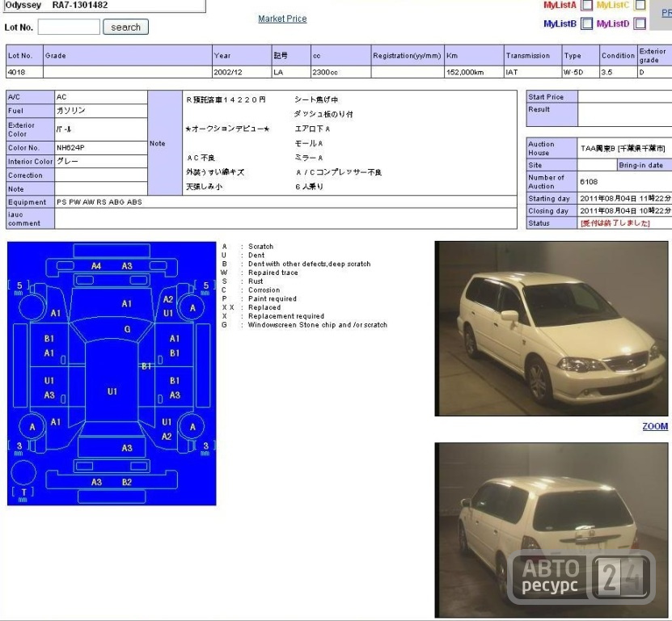Image resolution: width=672 pixels, height=621 pixels.
Task: Select lot number 4018 cell
Action: (x=24, y=72)
